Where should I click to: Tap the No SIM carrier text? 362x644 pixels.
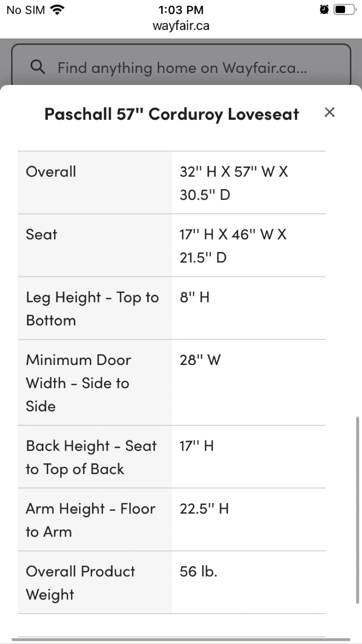tap(26, 10)
